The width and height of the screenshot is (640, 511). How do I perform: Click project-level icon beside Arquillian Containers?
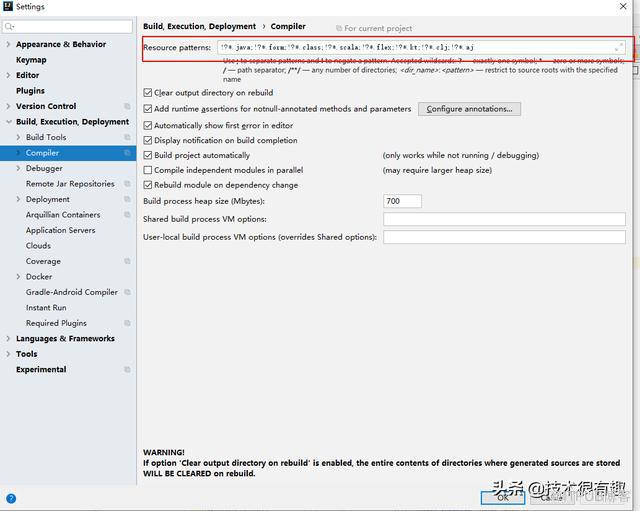pos(127,215)
